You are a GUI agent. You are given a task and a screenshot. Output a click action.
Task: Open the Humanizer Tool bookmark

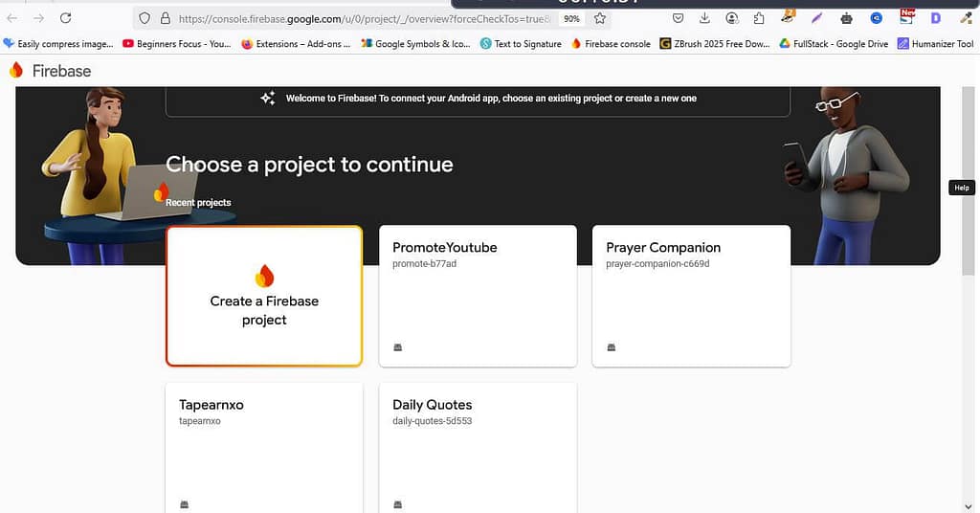[936, 44]
